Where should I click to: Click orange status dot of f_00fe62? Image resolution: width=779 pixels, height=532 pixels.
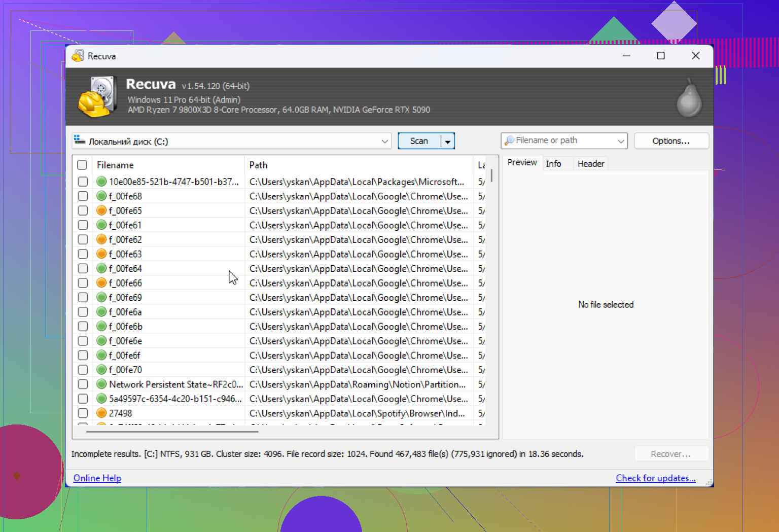click(x=101, y=239)
